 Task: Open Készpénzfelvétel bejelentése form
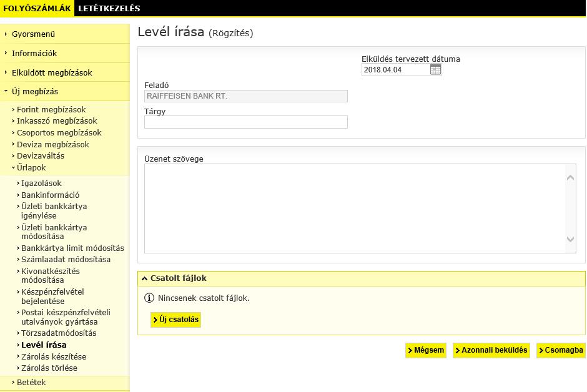52,296
